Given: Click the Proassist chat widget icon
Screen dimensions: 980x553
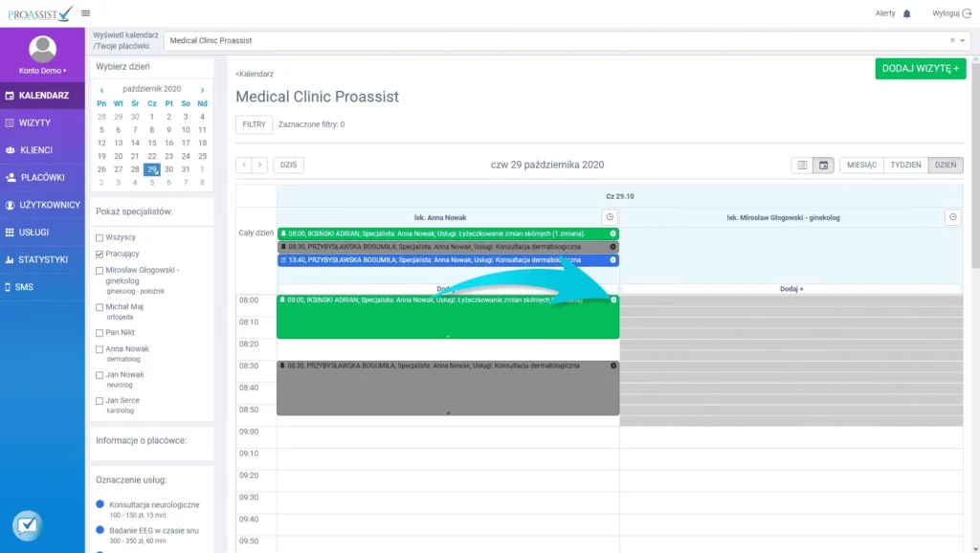Looking at the screenshot, I should click(x=27, y=525).
